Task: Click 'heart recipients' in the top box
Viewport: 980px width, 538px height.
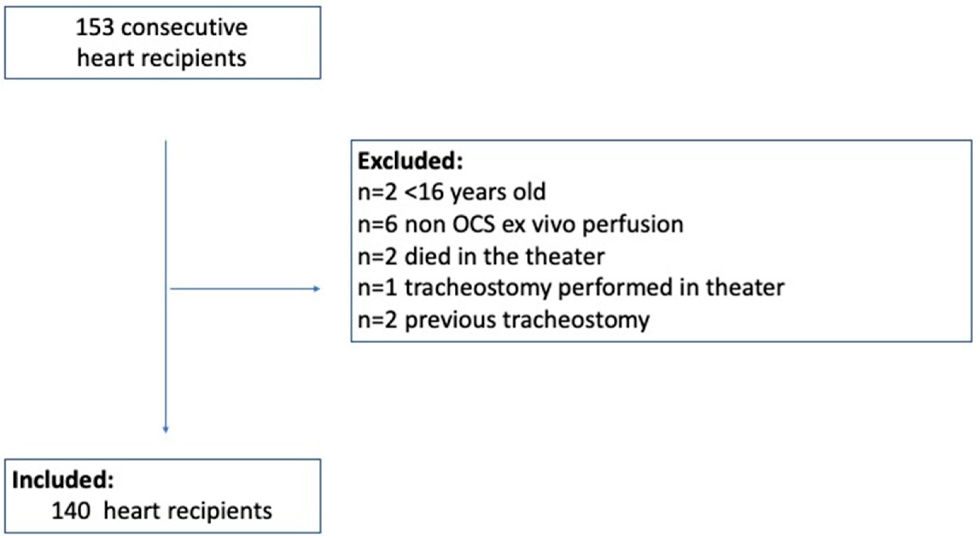Action: coord(162,58)
